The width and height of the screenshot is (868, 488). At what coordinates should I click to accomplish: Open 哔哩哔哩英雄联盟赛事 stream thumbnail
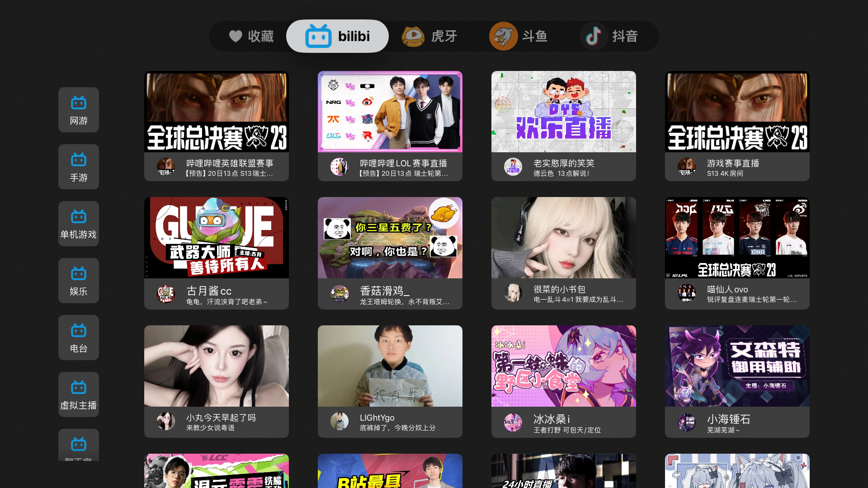click(217, 112)
